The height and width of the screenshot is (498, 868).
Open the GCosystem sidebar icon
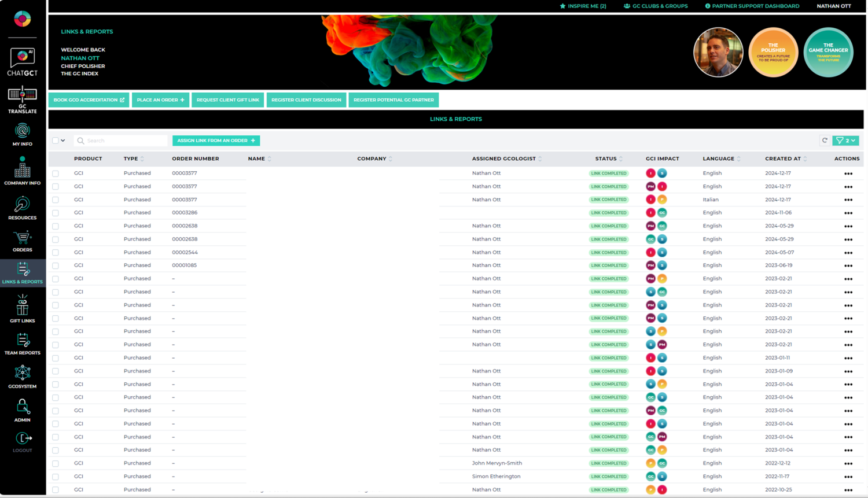23,376
